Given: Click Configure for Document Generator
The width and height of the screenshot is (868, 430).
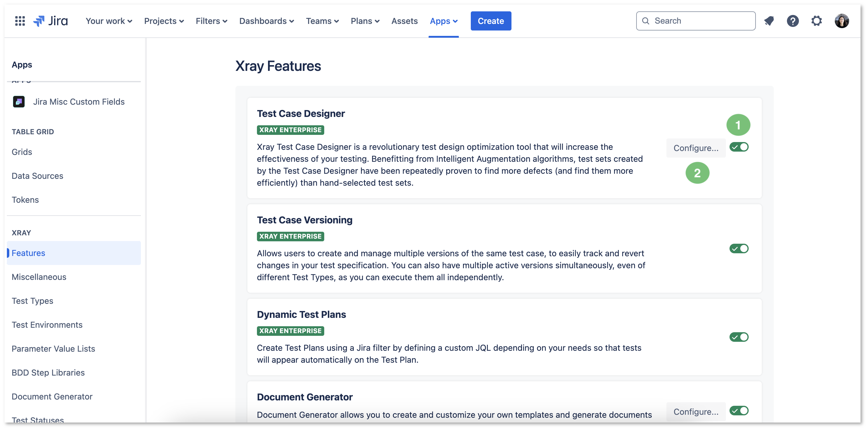Looking at the screenshot, I should 696,411.
